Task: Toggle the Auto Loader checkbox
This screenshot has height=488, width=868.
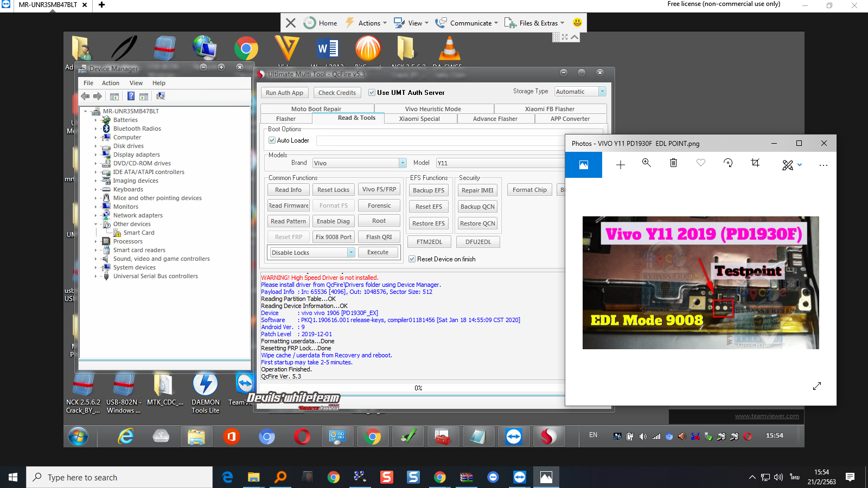Action: 272,140
